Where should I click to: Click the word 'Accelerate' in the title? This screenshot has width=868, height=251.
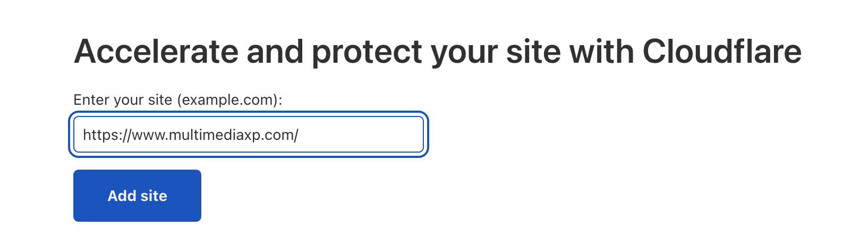156,52
